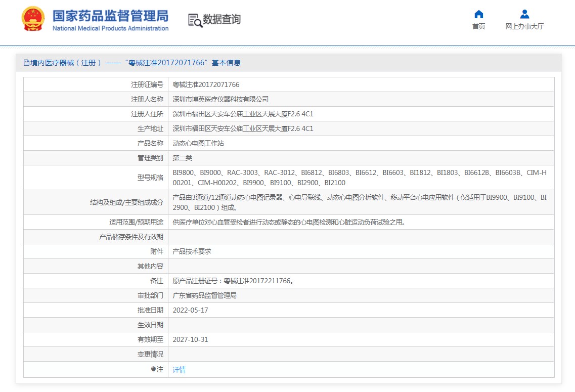Click the 变更情况 label
Screen dimensions: 575x392
tap(150, 354)
